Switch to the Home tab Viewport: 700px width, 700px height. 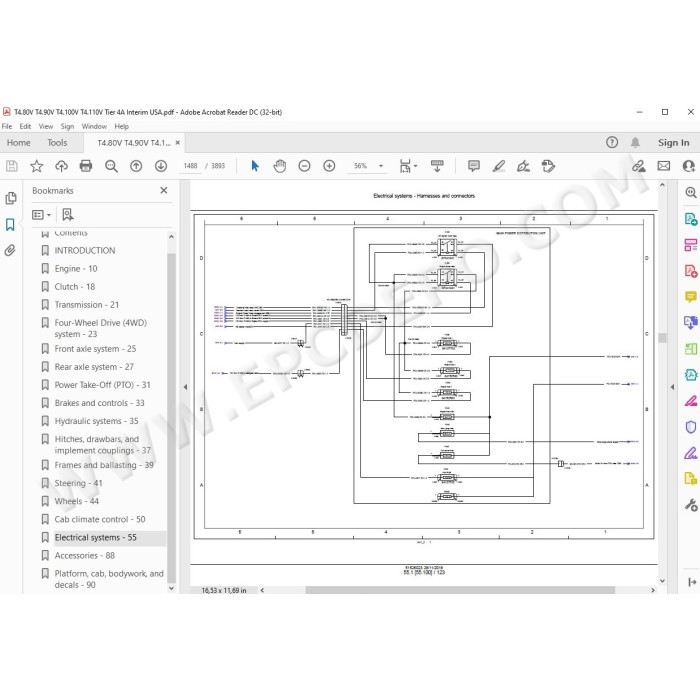click(x=19, y=142)
